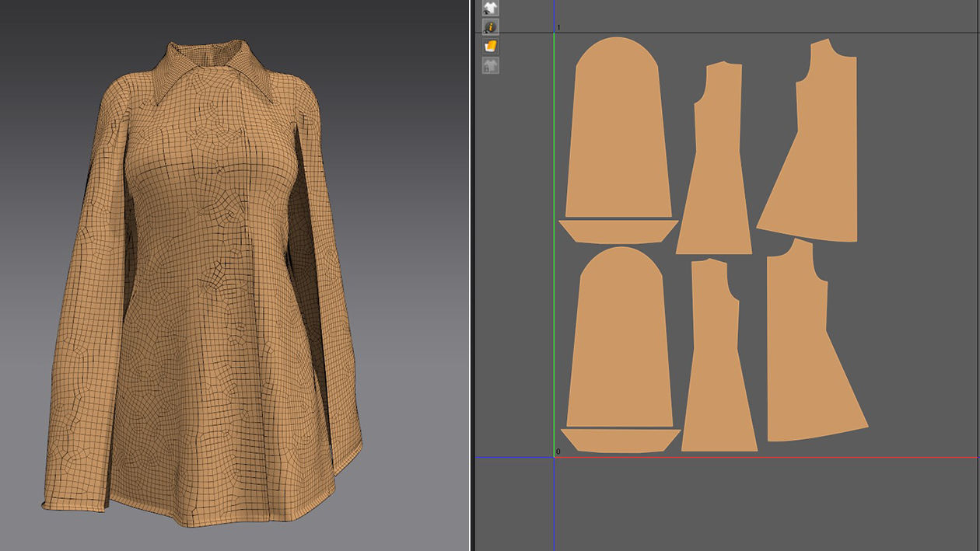Toggle the garment visibility shirt-with-eye icon
This screenshot has width=980, height=551.
coord(490,8)
